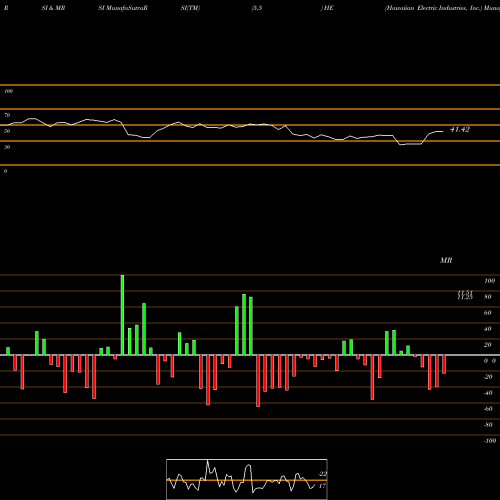Click the 'SI(TM)' header label
The height and width of the screenshot is (500, 500).
[x=190, y=8]
